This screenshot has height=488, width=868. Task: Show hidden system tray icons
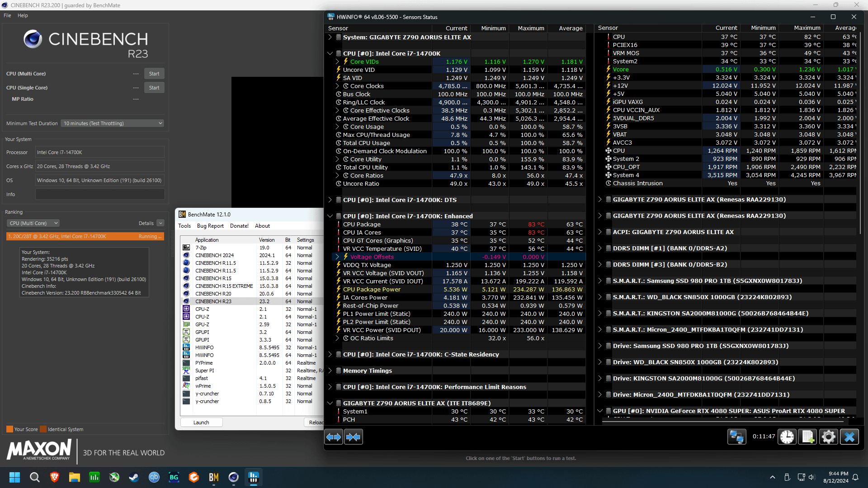coord(773,477)
